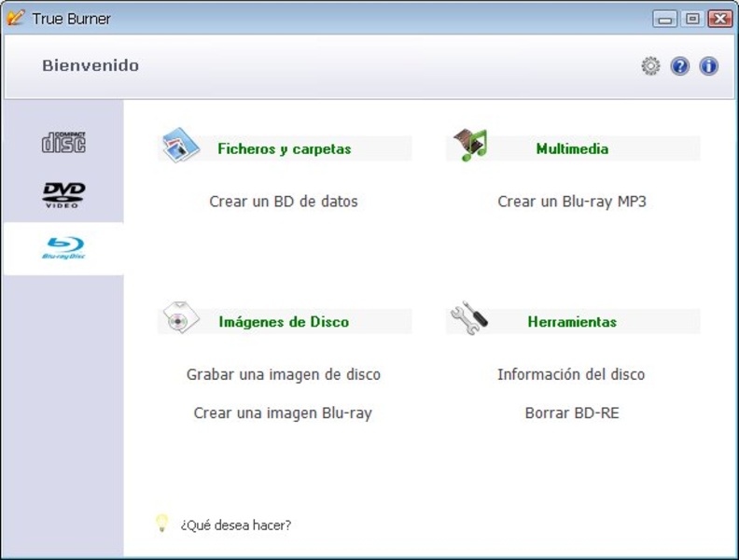This screenshot has height=560, width=739.
Task: Click the True Burner title bar app icon
Action: coord(16,18)
